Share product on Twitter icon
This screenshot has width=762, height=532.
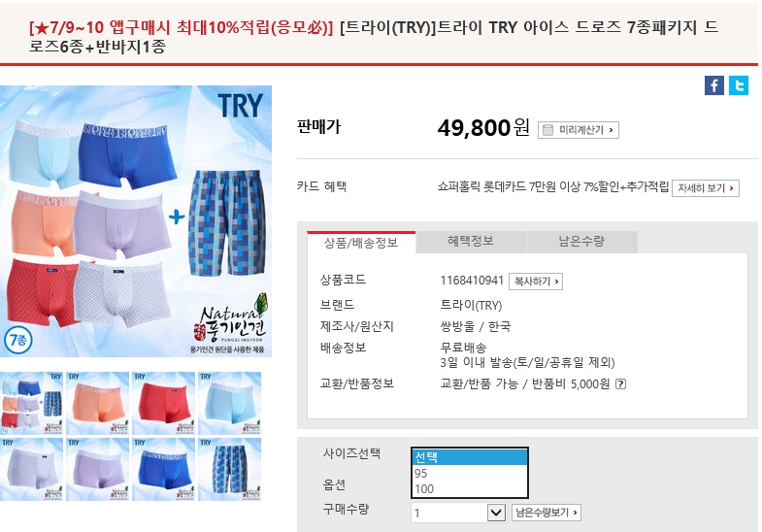coord(739,85)
